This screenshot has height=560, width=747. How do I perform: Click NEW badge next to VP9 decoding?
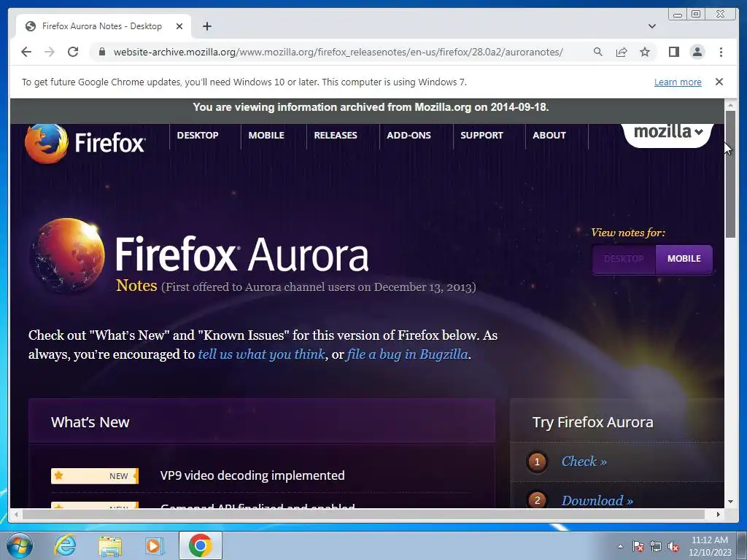95,475
